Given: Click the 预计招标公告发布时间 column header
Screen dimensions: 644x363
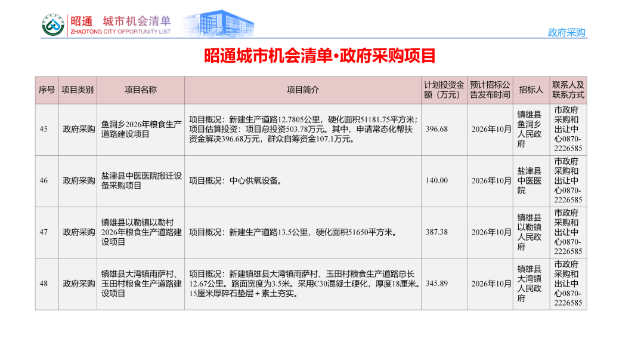Looking at the screenshot, I should (490, 90).
